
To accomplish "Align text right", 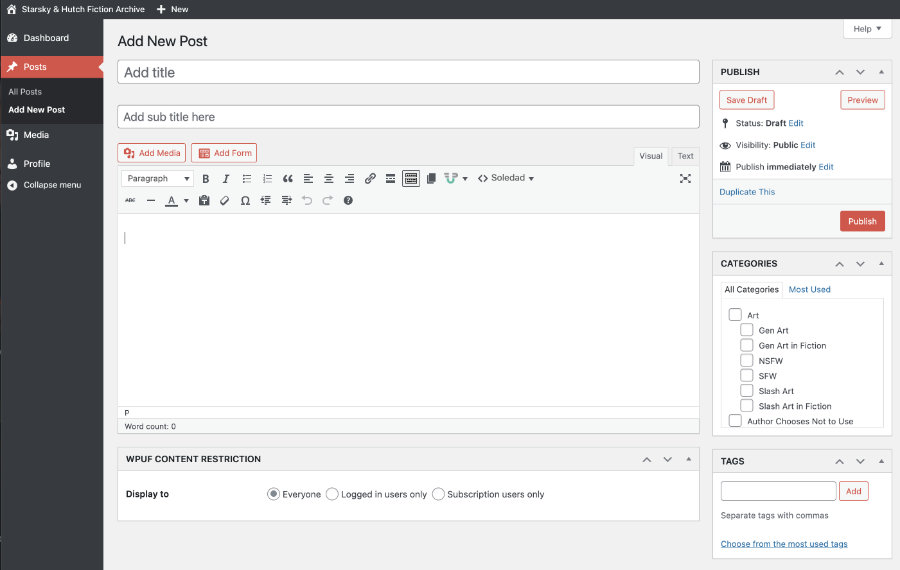I will pyautogui.click(x=349, y=179).
